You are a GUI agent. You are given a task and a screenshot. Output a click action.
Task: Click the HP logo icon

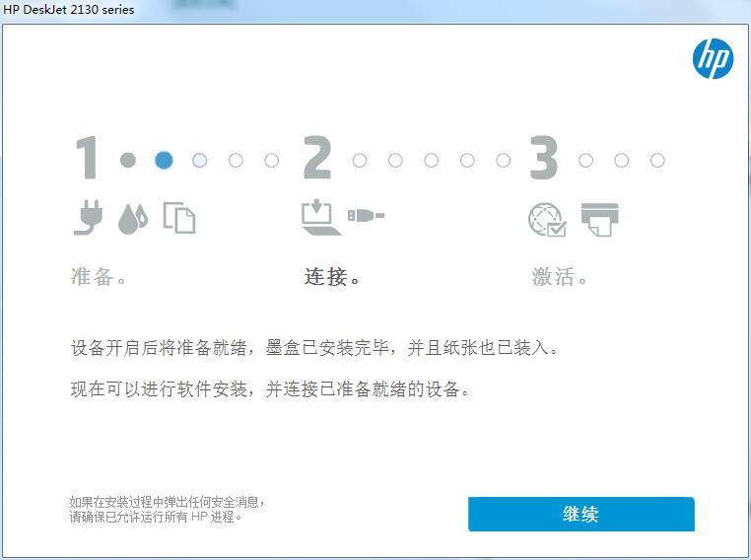(713, 58)
